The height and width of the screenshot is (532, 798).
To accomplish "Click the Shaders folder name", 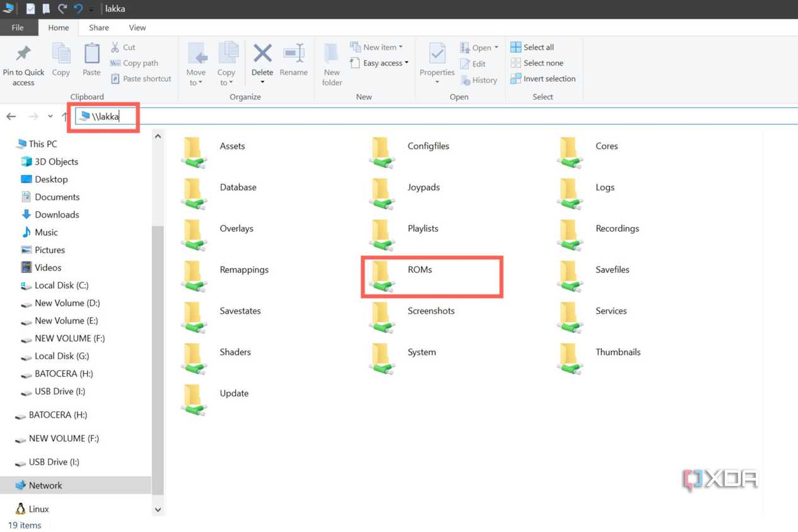I will (x=235, y=352).
